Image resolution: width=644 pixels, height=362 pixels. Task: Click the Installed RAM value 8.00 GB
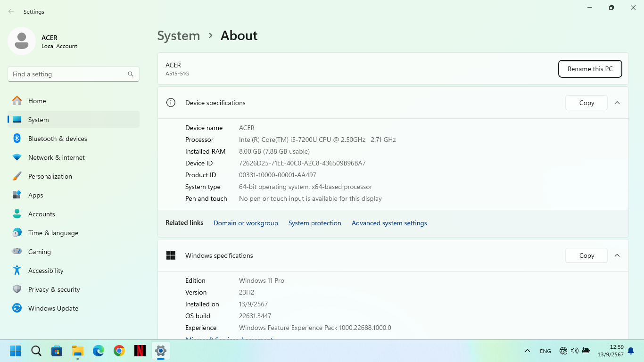pyautogui.click(x=274, y=151)
